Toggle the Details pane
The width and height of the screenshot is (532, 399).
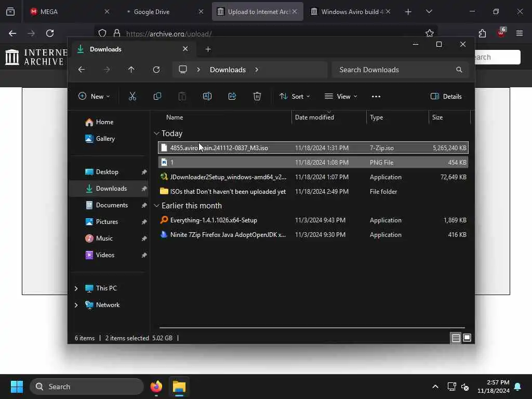coord(446,96)
